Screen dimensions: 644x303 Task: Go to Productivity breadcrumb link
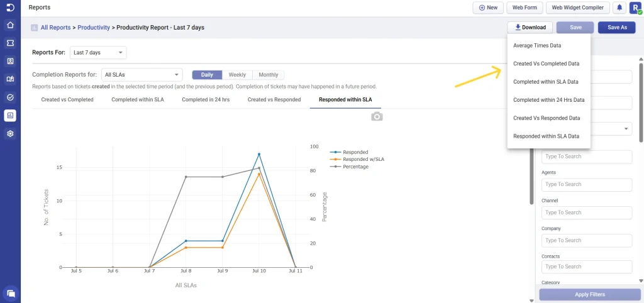[x=94, y=28]
